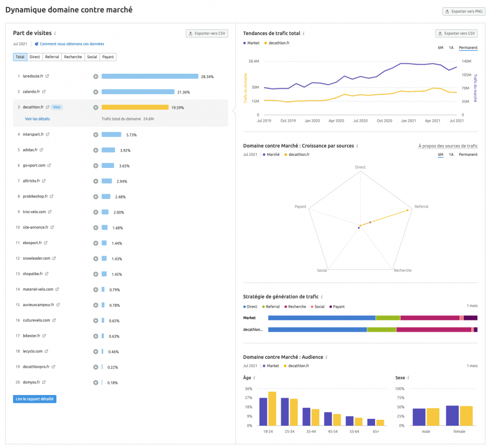Click info icon beside Tendances de trafic total
The height and width of the screenshot is (448, 490).
[303, 33]
